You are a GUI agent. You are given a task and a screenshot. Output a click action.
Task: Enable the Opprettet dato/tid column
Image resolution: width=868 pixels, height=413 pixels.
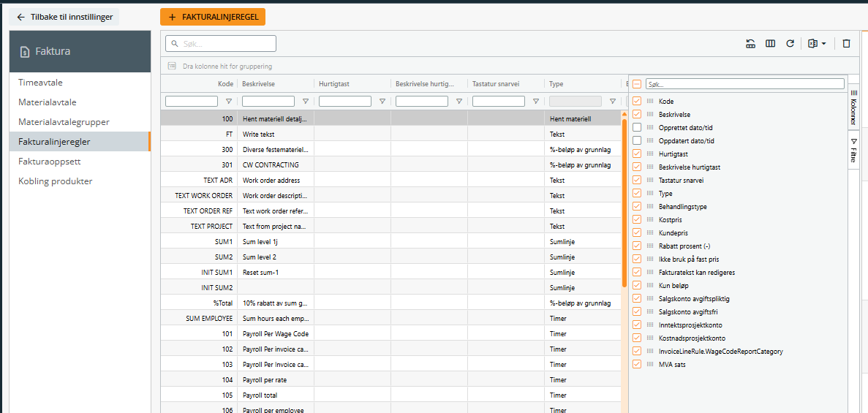pos(637,127)
